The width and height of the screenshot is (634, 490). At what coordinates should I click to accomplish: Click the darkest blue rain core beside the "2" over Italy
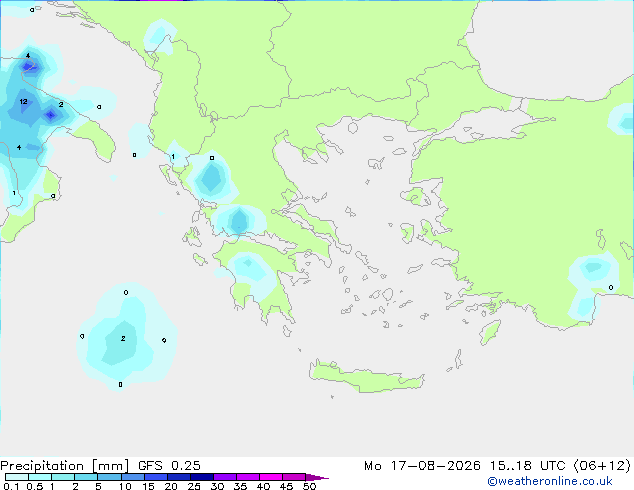(51, 115)
